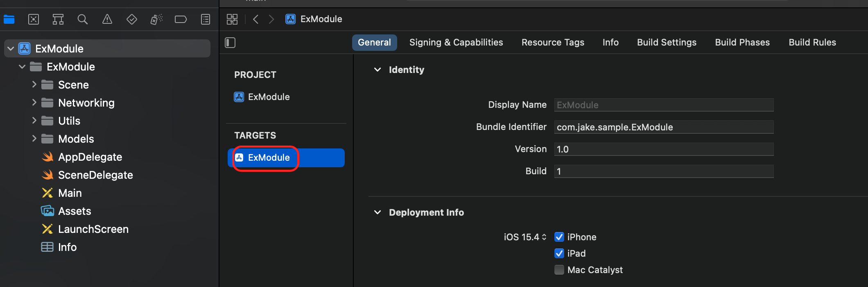This screenshot has width=868, height=287.
Task: Switch to Resource Tags tab
Action: [x=553, y=43]
